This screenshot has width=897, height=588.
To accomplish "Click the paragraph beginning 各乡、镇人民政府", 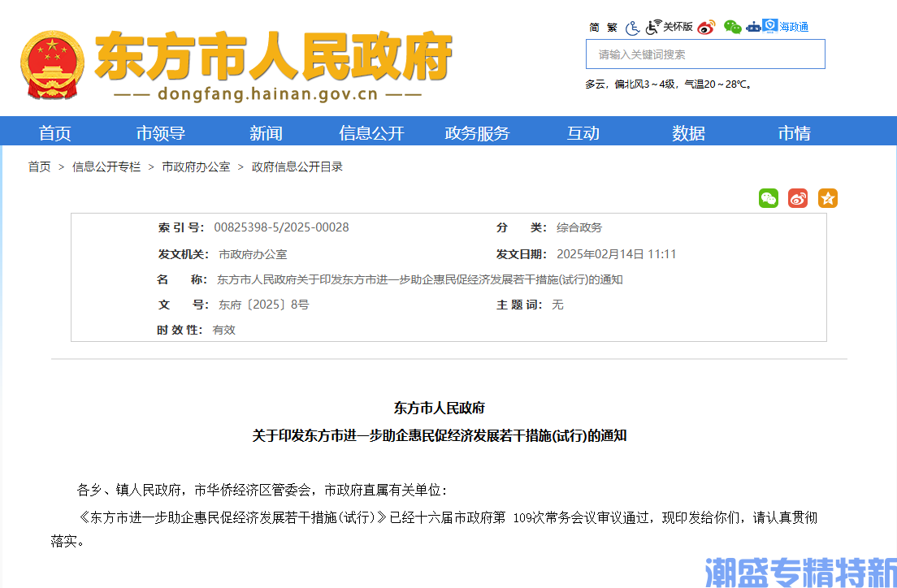I will (262, 491).
